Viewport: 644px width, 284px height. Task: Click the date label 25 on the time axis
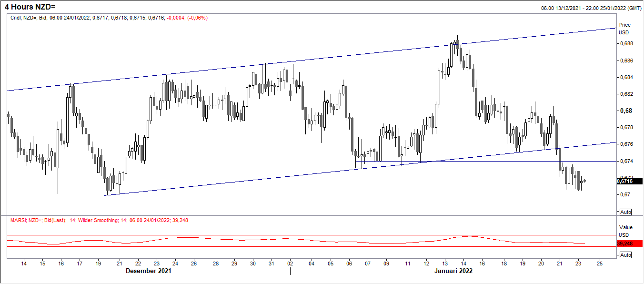click(599, 263)
